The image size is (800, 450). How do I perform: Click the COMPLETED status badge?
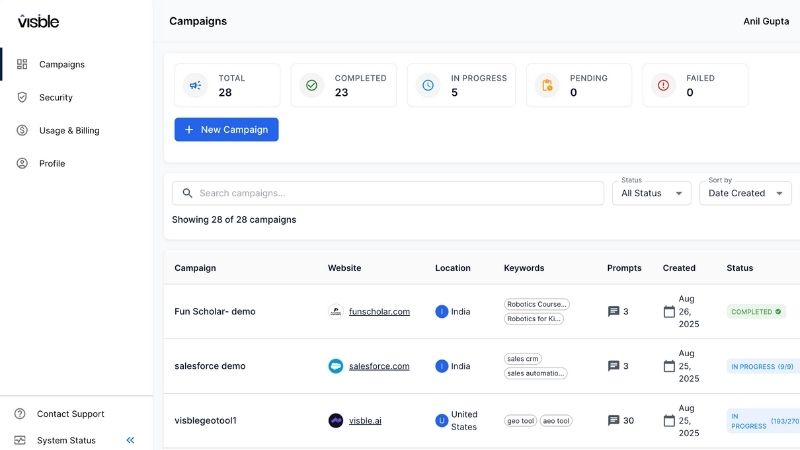tap(756, 312)
